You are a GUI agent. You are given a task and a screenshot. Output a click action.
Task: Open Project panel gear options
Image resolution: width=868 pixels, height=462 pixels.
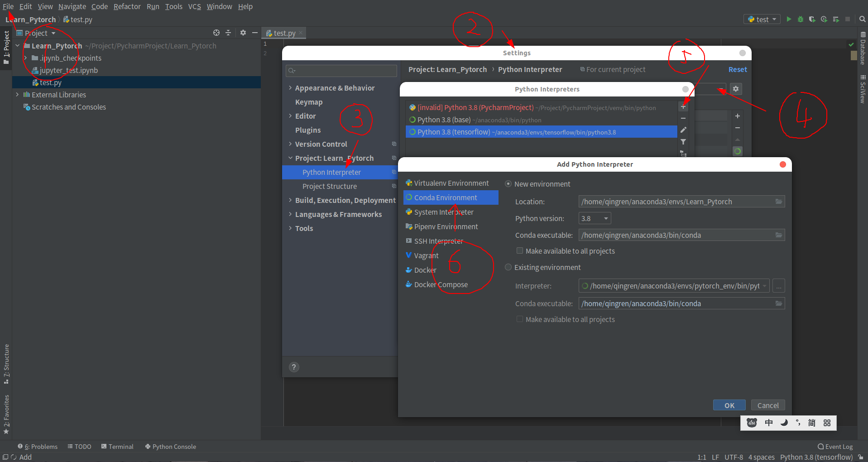point(243,33)
